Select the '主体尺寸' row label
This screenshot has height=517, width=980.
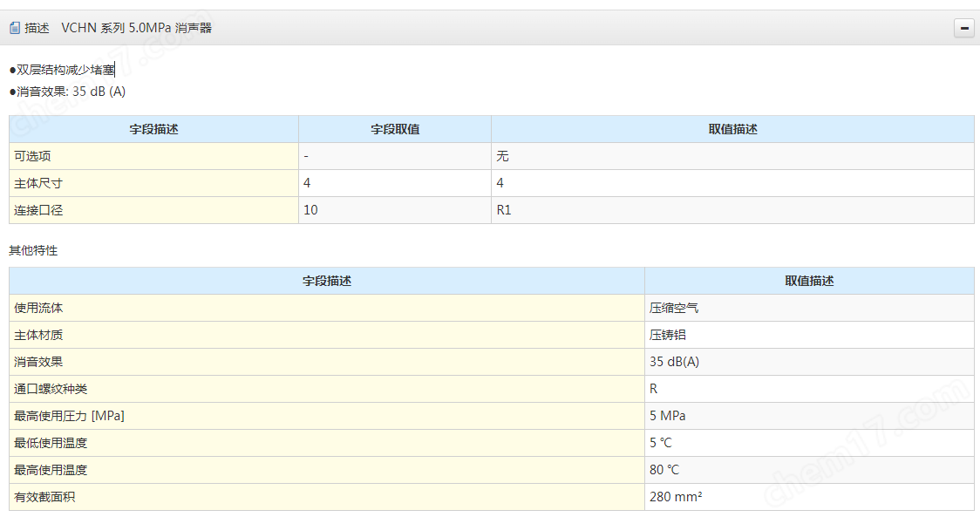click(x=38, y=183)
